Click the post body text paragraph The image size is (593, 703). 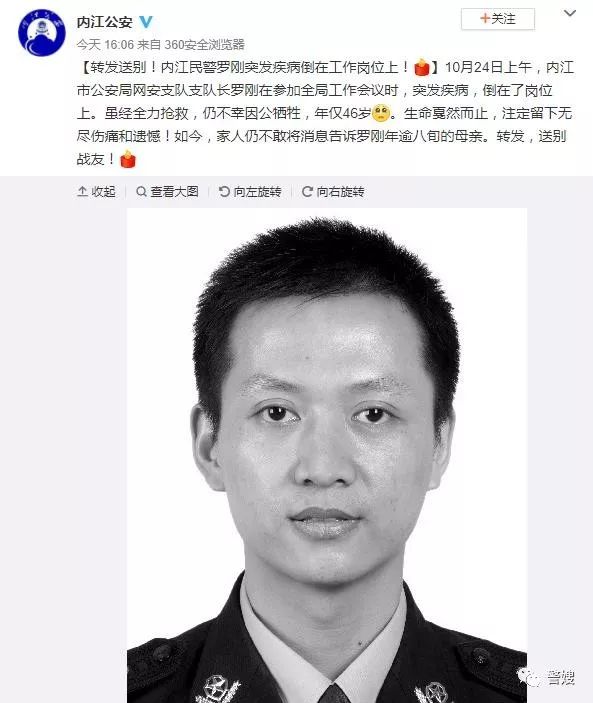point(325,113)
